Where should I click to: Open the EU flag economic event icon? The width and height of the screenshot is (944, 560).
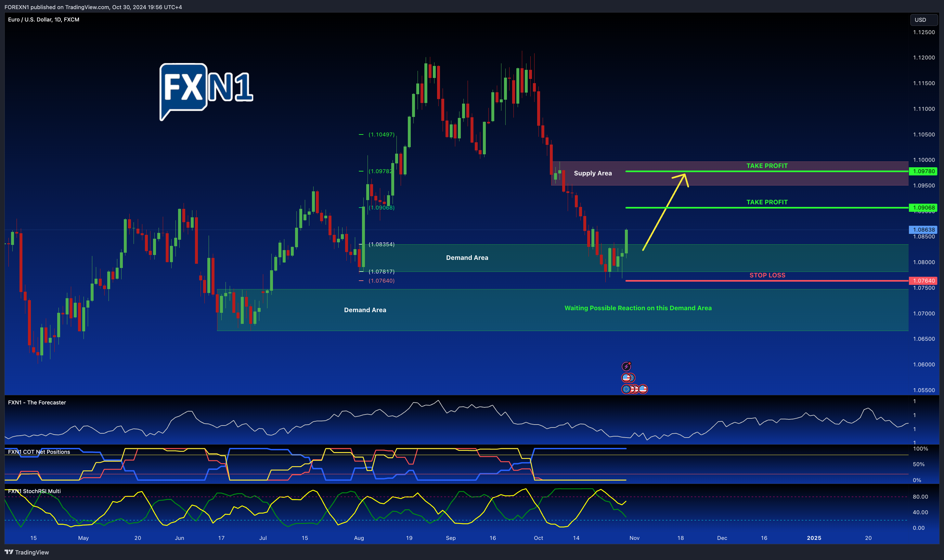pyautogui.click(x=626, y=389)
